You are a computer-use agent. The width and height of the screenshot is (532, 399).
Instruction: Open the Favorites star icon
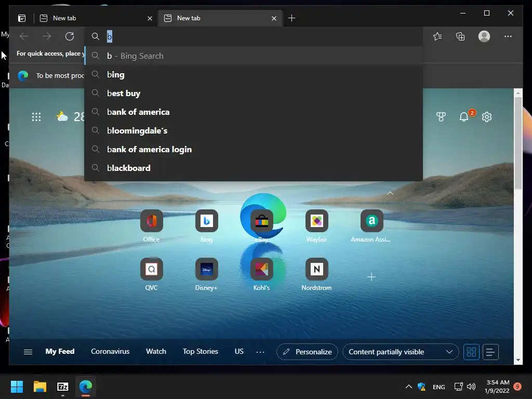pyautogui.click(x=437, y=36)
